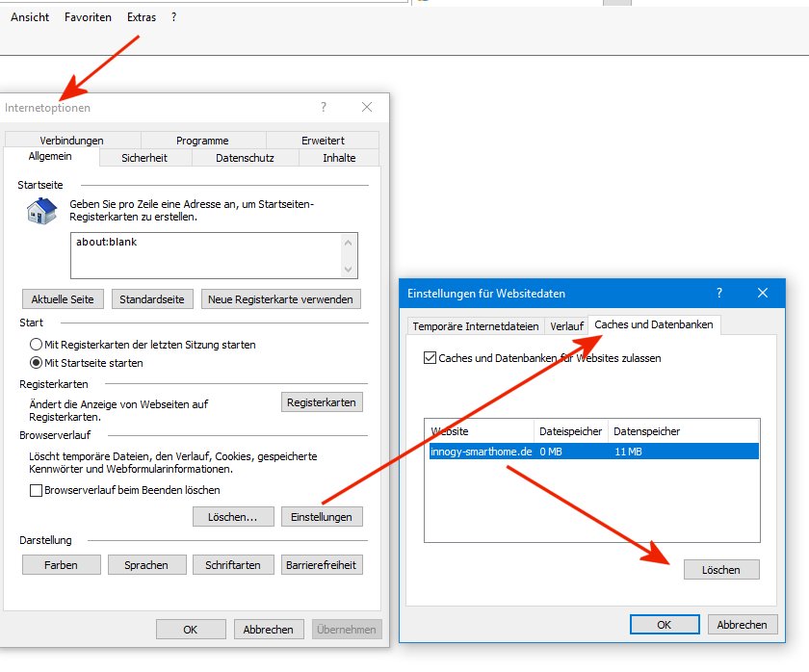Click the Einstellungen button under Browserverlauf
Viewport: 809px width, 672px height.
322,517
